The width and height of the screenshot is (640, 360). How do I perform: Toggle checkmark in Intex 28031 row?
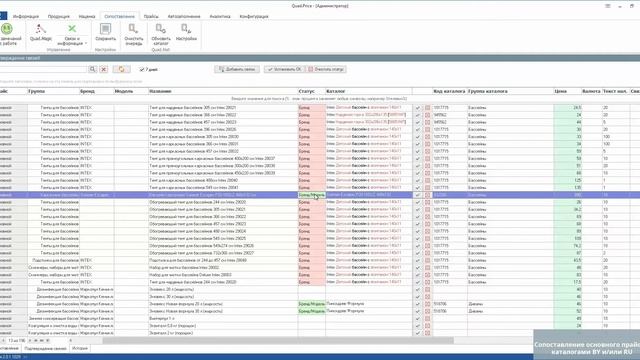418,144
